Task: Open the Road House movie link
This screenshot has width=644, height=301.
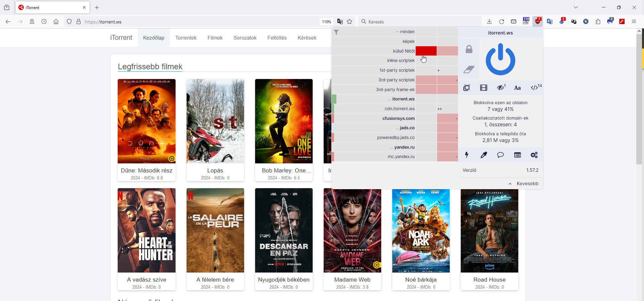Action: [x=490, y=280]
